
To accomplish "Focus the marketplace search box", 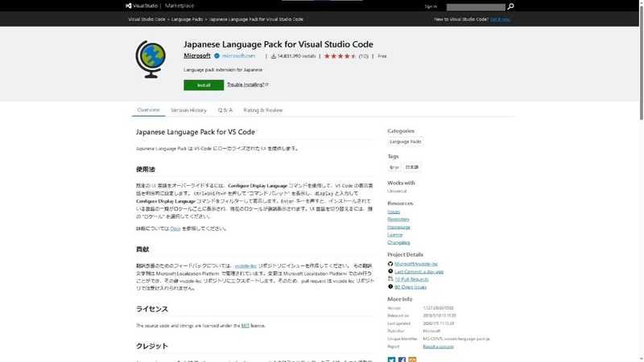I will pyautogui.click(x=476, y=7).
